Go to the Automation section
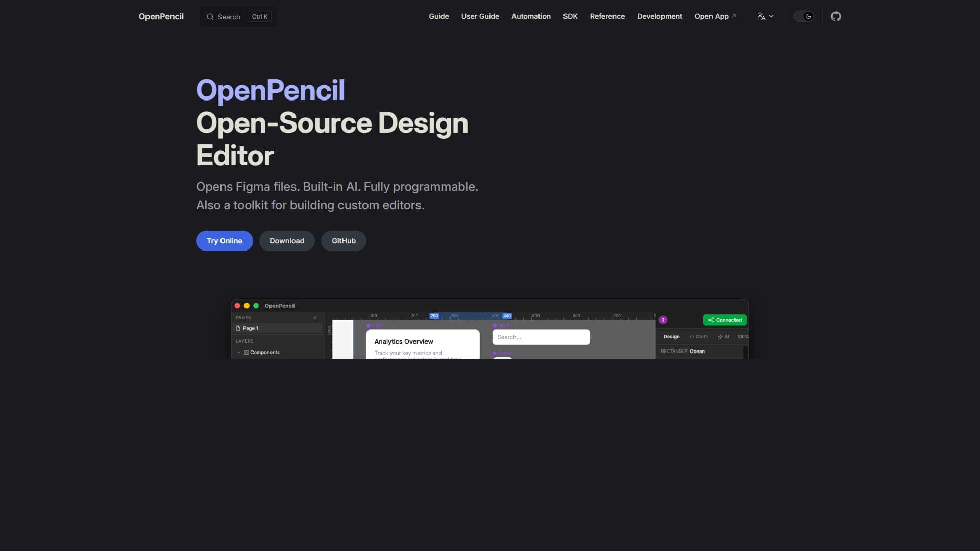Image resolution: width=980 pixels, height=551 pixels. click(x=531, y=16)
